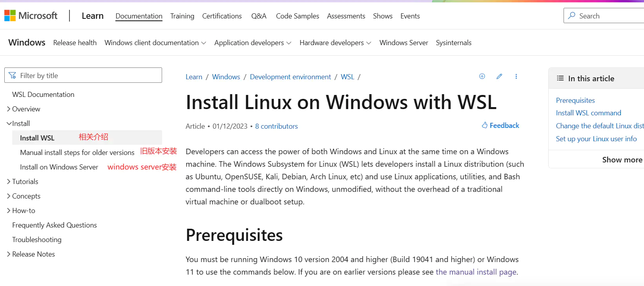
Task: Expand Hardware developers dropdown
Action: tap(335, 43)
